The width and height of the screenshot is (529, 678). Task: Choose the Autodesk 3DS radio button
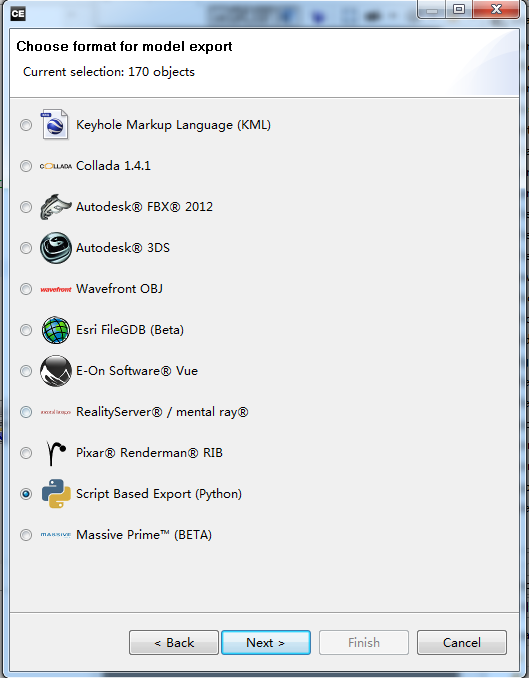click(26, 248)
